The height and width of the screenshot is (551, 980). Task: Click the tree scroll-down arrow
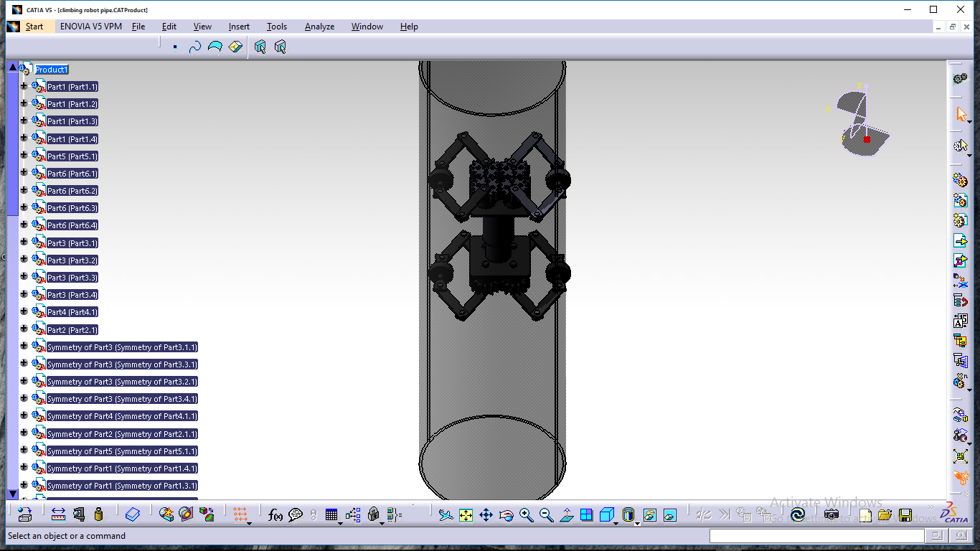[12, 494]
